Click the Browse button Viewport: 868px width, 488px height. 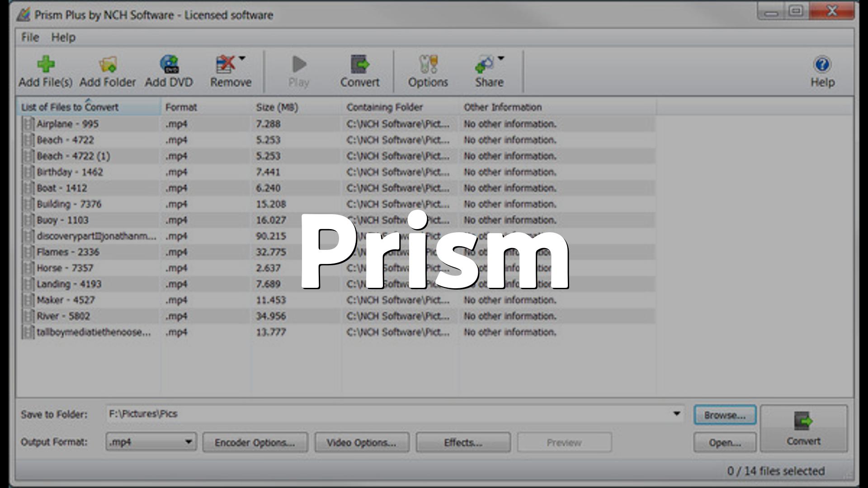coord(725,415)
